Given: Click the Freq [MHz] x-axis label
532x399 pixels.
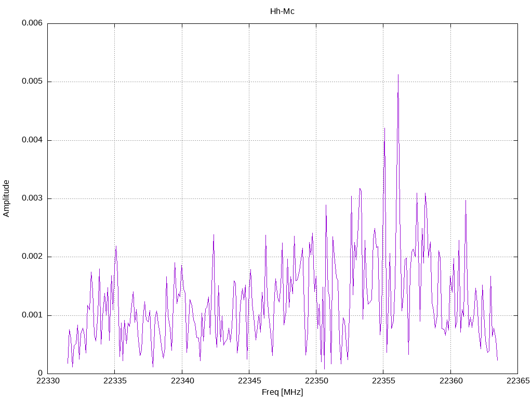Looking at the screenshot, I should [x=282, y=392].
